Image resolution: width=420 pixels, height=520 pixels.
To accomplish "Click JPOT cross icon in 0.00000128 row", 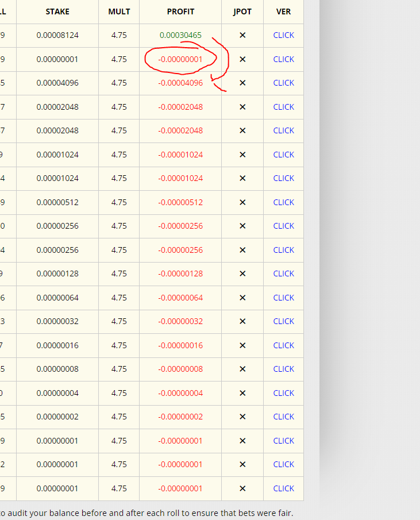I will point(242,274).
